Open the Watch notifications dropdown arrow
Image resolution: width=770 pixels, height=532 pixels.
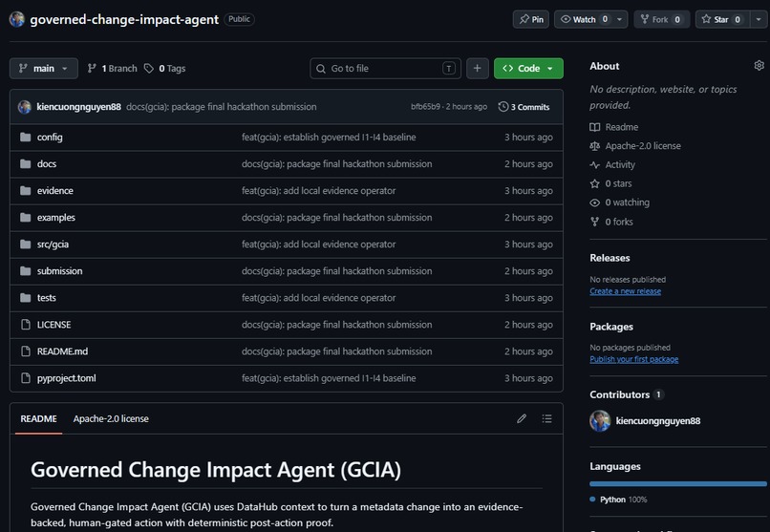(x=620, y=19)
